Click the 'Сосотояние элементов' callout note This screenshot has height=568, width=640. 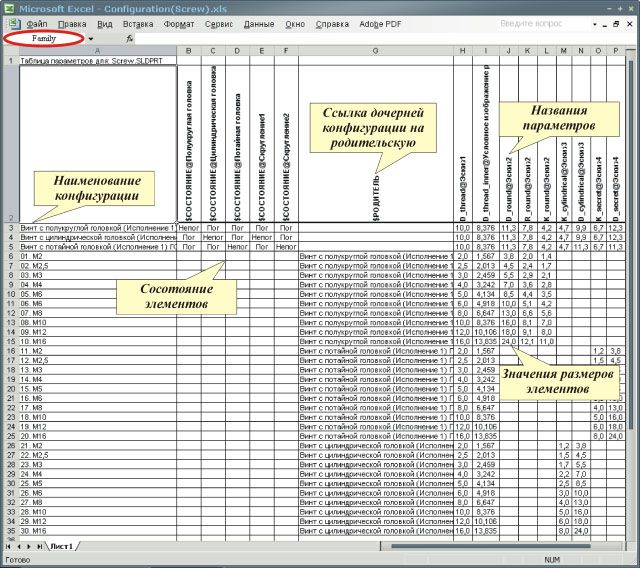(176, 296)
